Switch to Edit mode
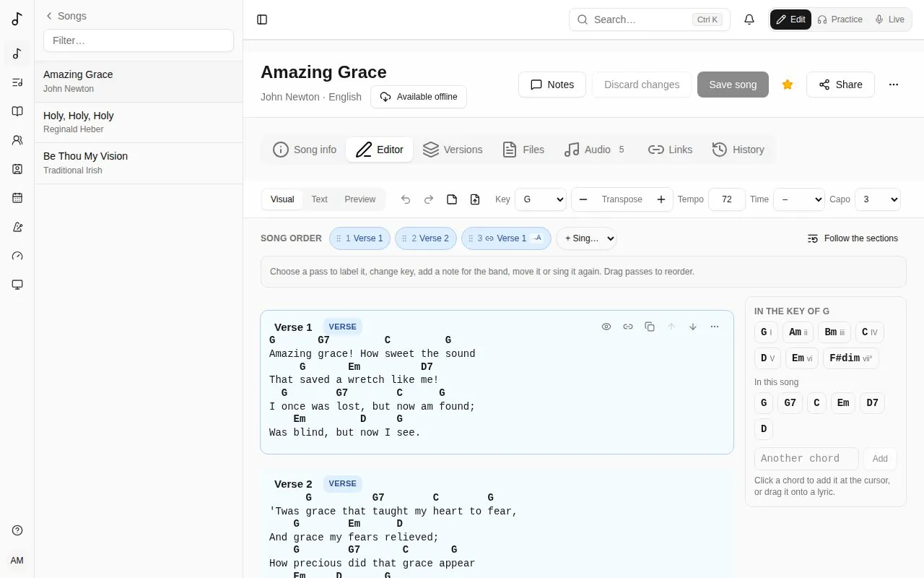The image size is (924, 578). pyautogui.click(x=790, y=20)
